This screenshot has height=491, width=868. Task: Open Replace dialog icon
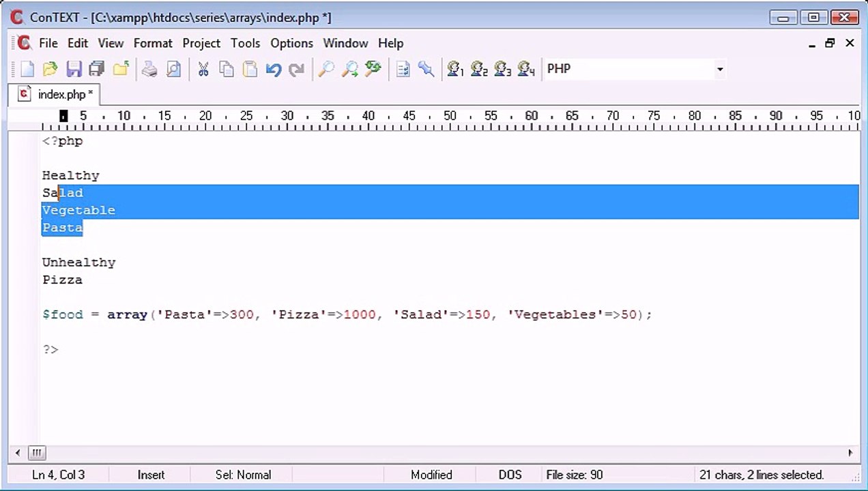tap(373, 69)
